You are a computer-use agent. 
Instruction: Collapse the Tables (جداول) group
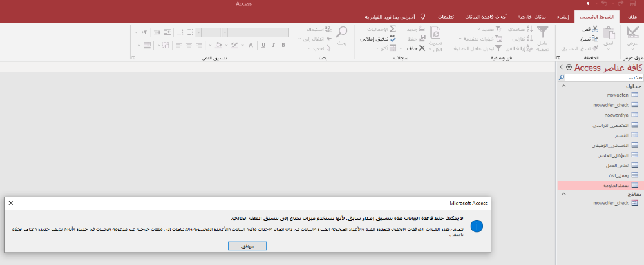coord(563,86)
